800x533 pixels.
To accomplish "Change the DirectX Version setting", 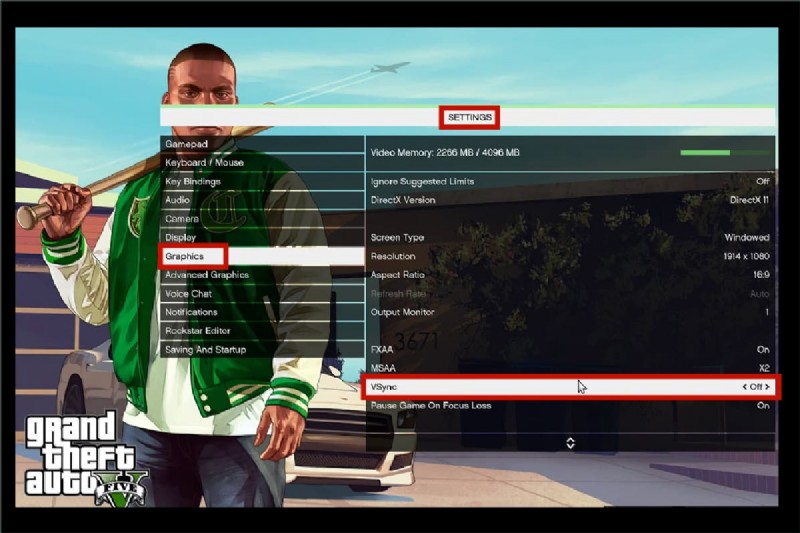I will pyautogui.click(x=570, y=200).
